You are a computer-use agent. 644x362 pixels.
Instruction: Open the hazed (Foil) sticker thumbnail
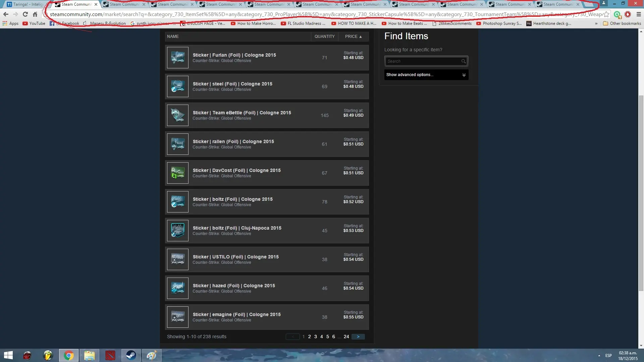pos(178,288)
